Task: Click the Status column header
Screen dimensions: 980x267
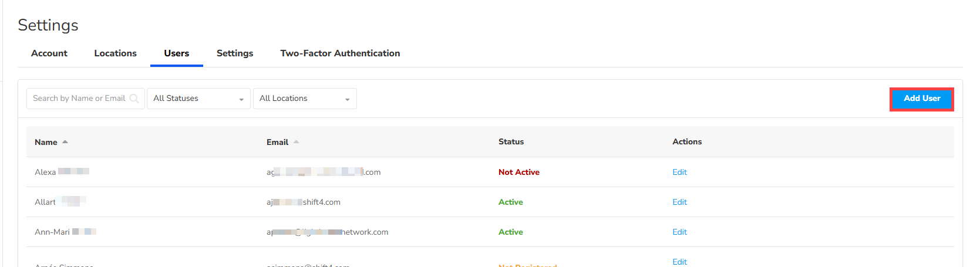Action: 511,142
